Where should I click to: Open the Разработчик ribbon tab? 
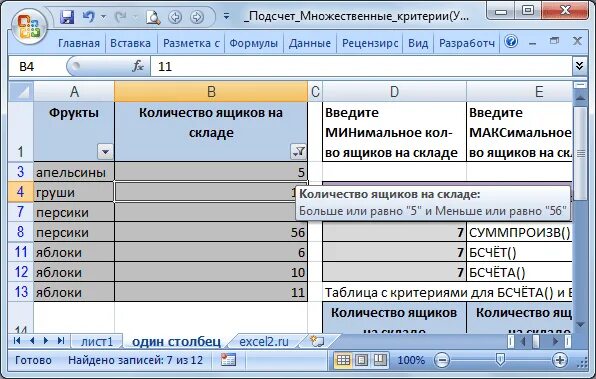pos(467,43)
